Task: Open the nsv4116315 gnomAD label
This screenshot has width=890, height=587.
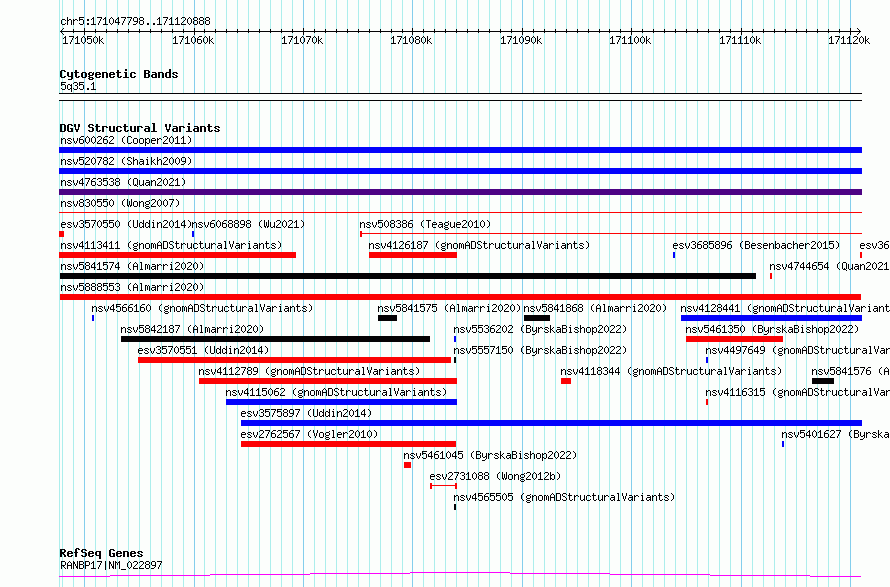Action: pos(797,392)
